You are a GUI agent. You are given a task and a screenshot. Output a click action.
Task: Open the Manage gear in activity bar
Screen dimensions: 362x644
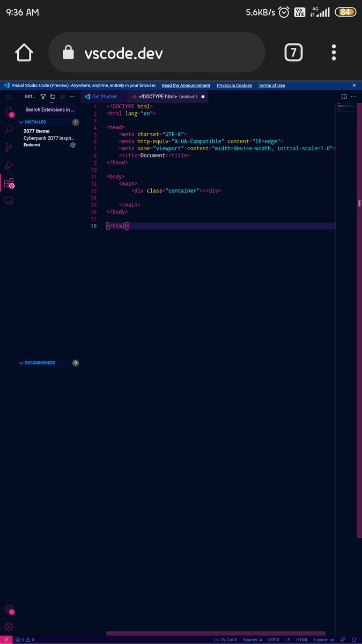(x=9, y=626)
